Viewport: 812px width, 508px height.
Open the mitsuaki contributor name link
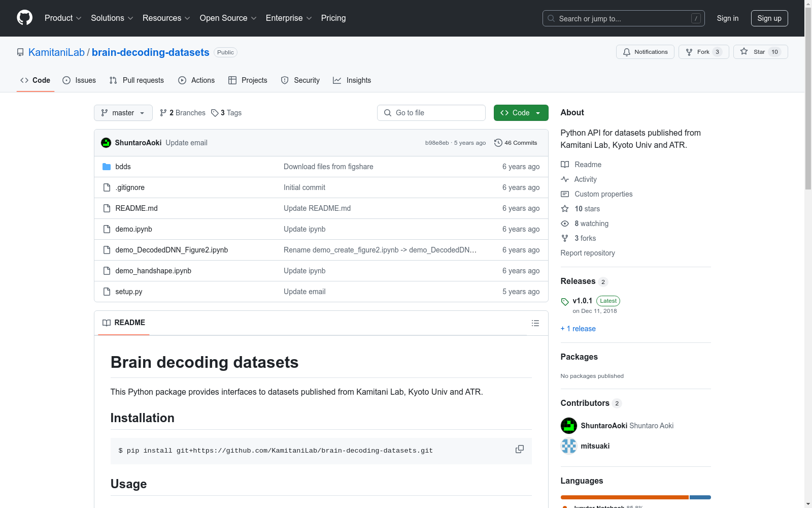pos(595,446)
